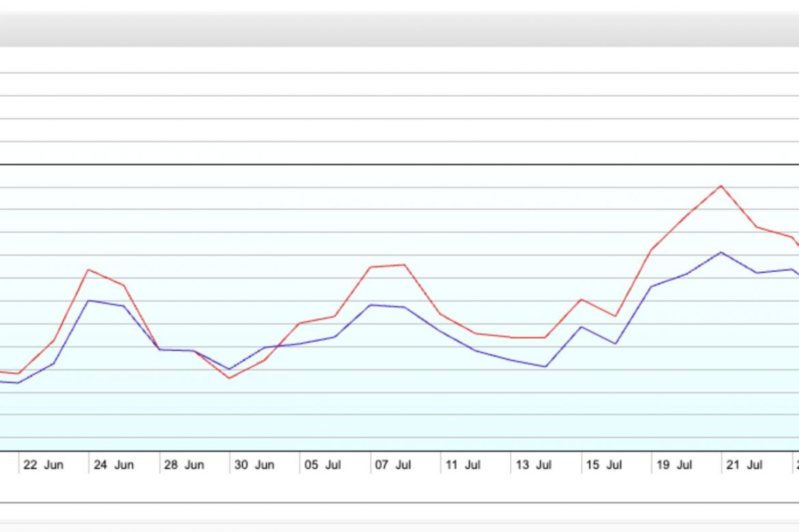Click the 28 Jun date label
Image resolution: width=799 pixels, height=532 pixels.
point(184,465)
